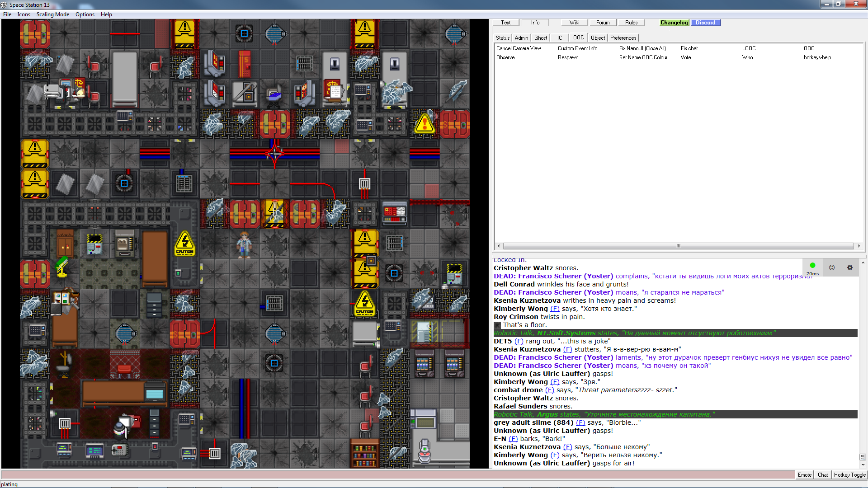868x488 pixels.
Task: Click the Info button
Action: 535,23
